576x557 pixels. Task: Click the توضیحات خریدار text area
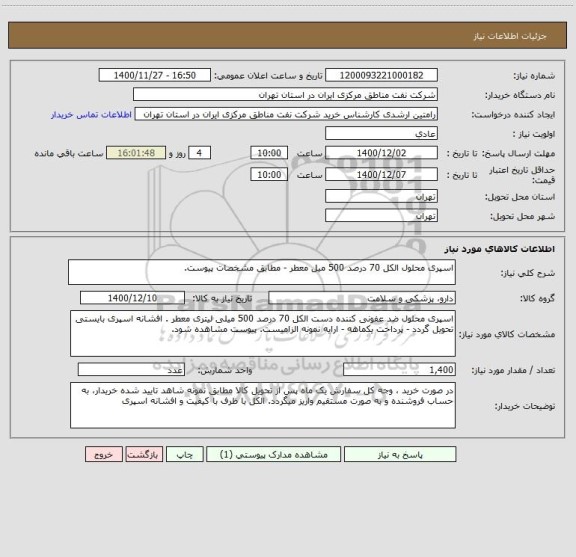pos(263,405)
